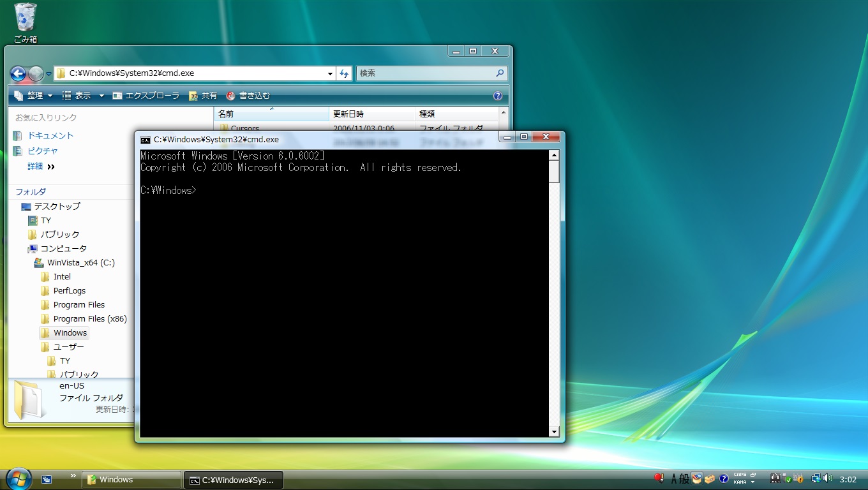Click the magnifier search icon in Explorer

pos(500,73)
